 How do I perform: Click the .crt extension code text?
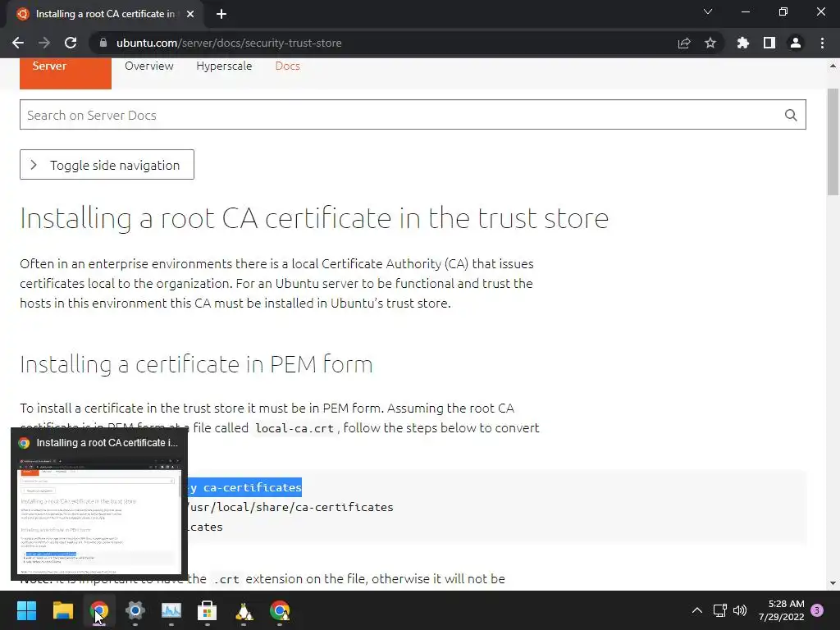[x=226, y=580]
